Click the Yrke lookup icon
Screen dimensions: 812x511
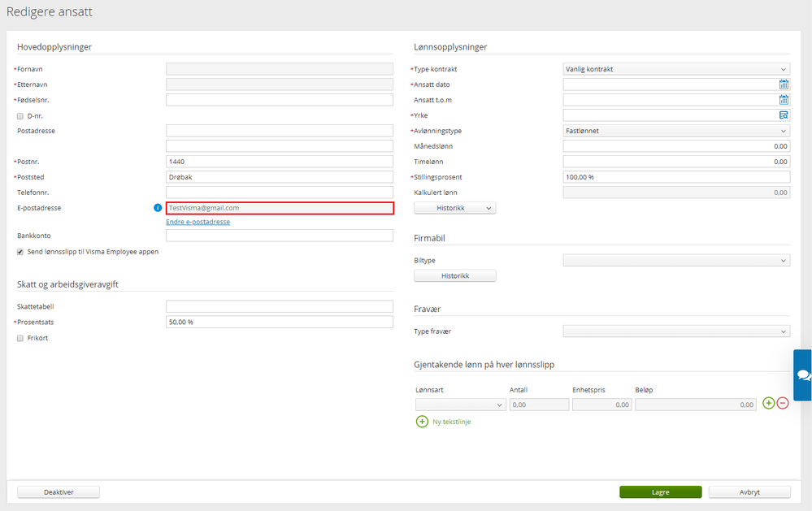tap(784, 115)
